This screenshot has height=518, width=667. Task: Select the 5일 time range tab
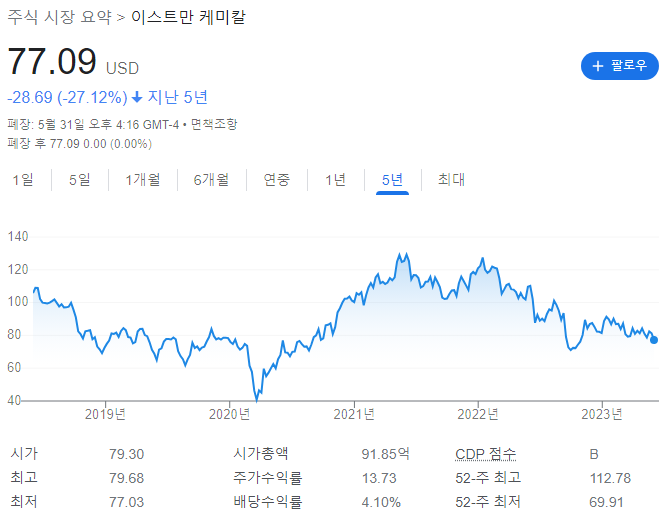[80, 180]
